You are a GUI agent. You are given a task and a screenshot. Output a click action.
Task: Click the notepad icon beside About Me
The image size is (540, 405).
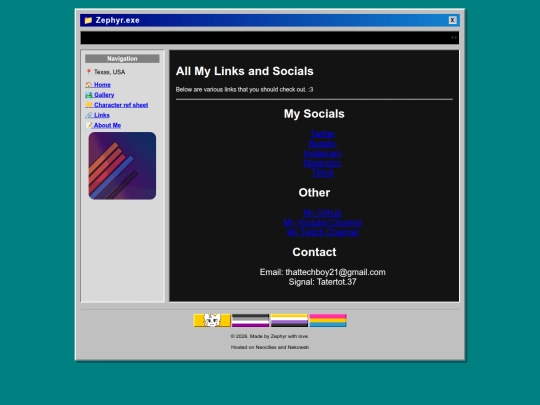[x=89, y=125]
